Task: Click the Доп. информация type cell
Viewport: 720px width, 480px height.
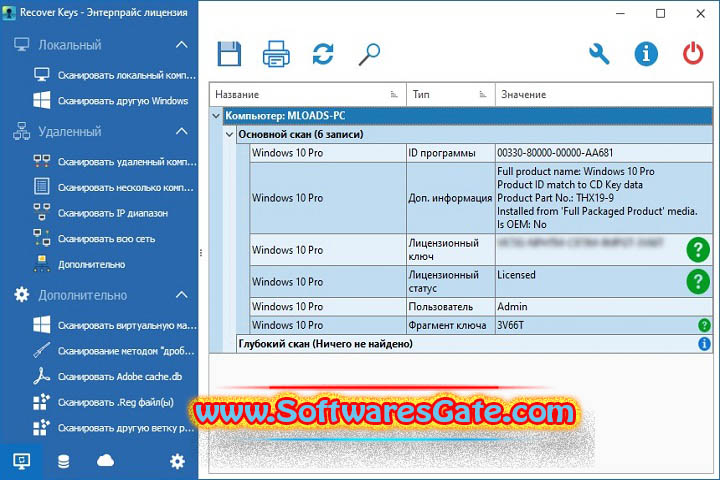Action: 451,198
